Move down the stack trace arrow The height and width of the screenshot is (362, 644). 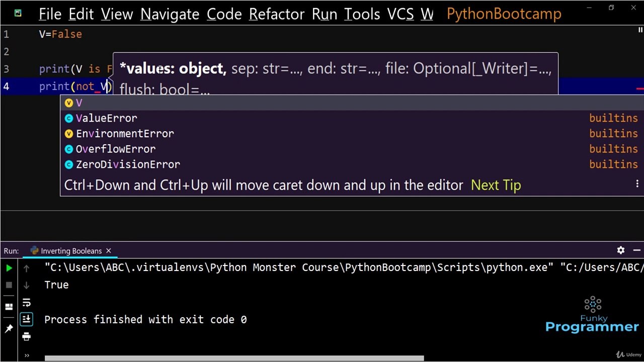pos(27,285)
